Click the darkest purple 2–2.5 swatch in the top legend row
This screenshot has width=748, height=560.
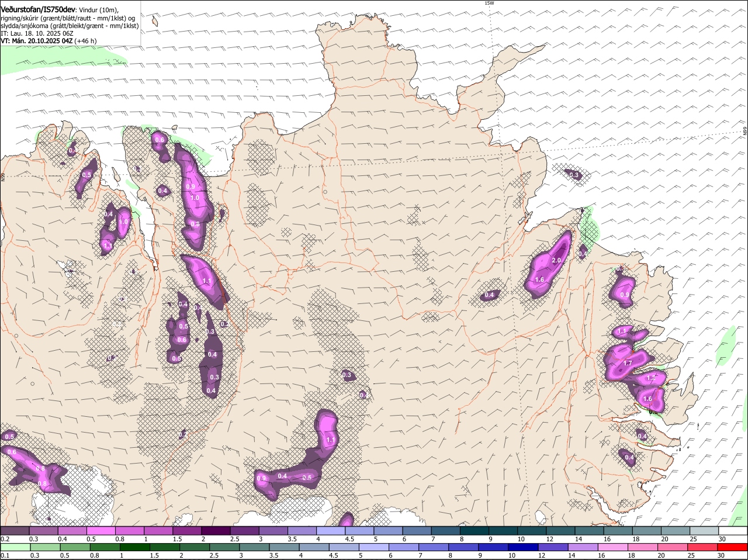216,531
